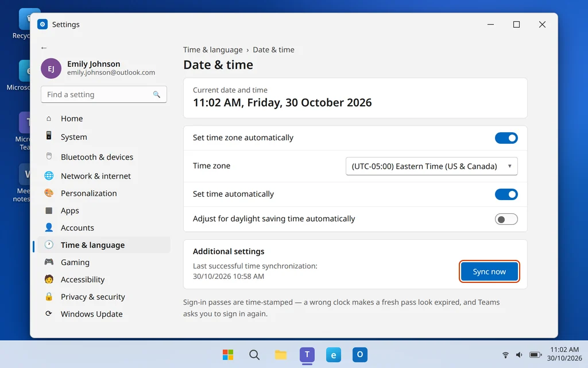Enable Adjust for daylight saving time automatically
588x368 pixels.
tap(506, 219)
